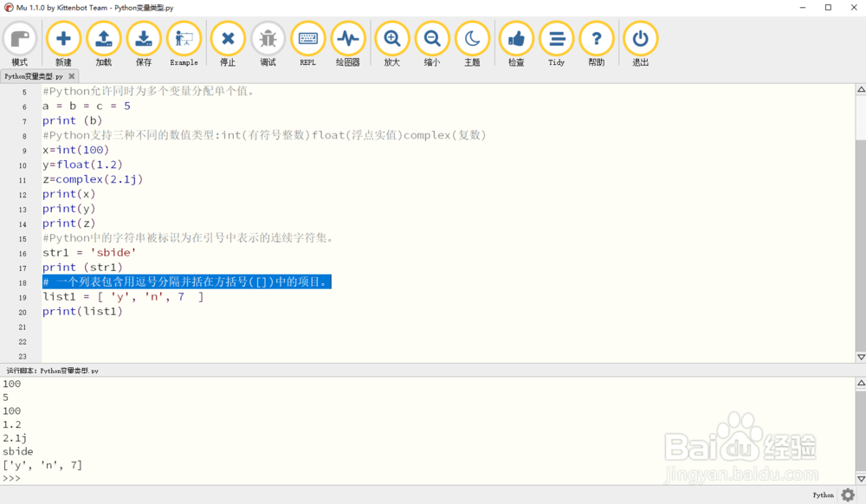Click output line 'sbide'

coord(17,451)
